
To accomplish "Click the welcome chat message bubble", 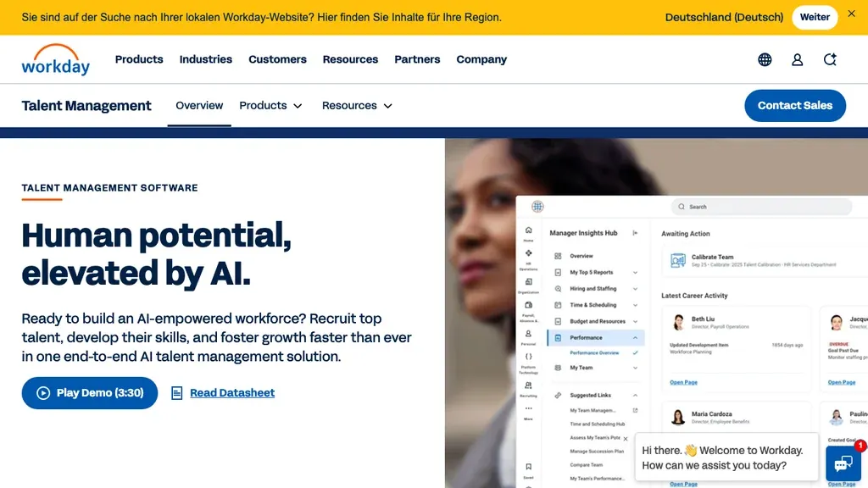I will click(726, 457).
